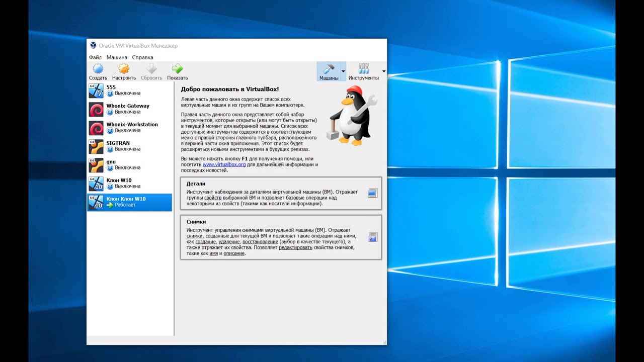Click the Добро пожаловать в VirtualBox! heading
Screen dimensions: 644x362
(x=230, y=89)
